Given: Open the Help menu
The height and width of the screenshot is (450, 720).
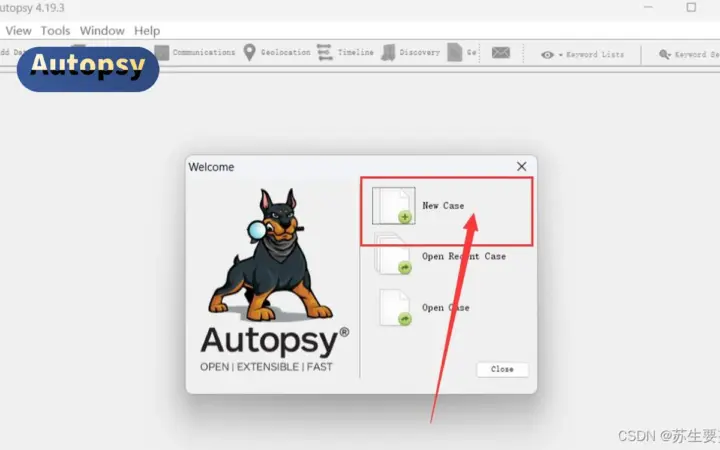Looking at the screenshot, I should [x=147, y=31].
